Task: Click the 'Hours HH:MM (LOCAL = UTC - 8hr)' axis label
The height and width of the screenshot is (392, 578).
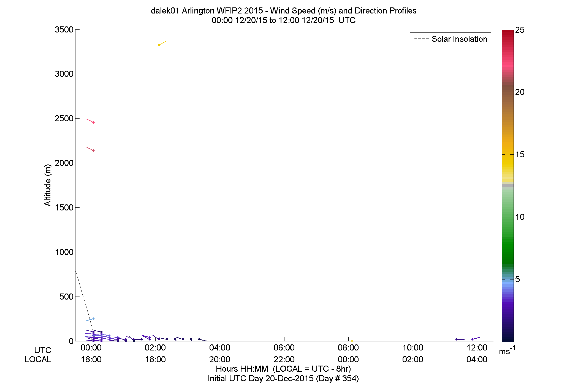Action: point(283,369)
